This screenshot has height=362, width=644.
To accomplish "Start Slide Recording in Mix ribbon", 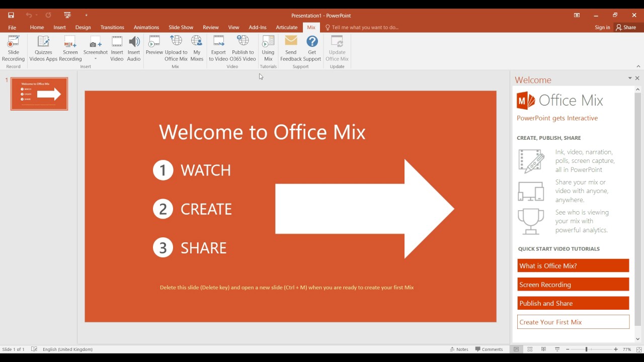I will [13, 48].
